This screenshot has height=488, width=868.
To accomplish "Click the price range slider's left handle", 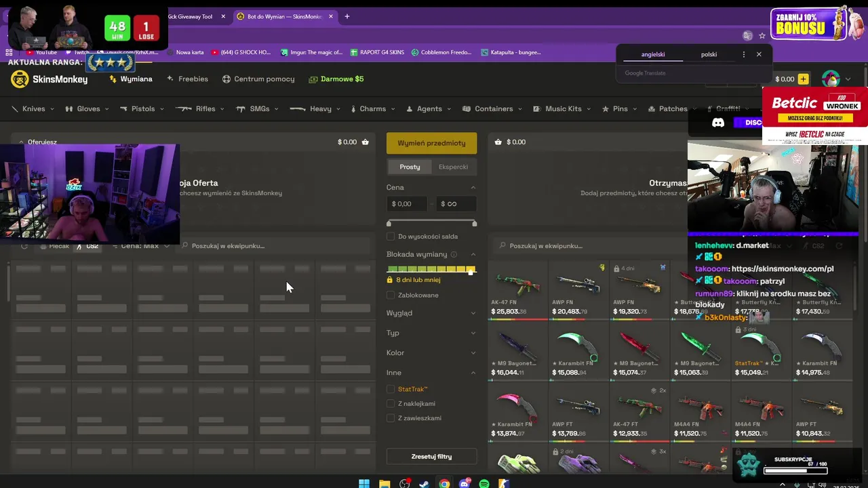I will 389,223.
